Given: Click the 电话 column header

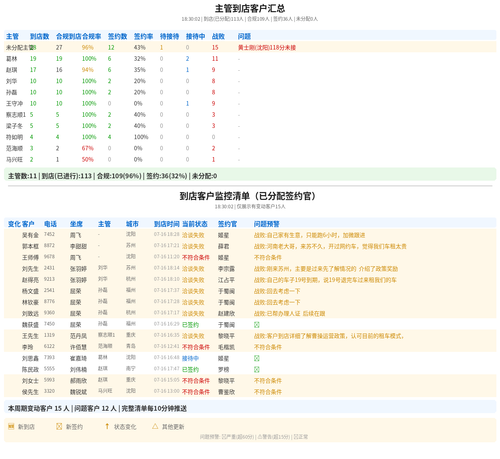Looking at the screenshot, I should pyautogui.click(x=50, y=224).
